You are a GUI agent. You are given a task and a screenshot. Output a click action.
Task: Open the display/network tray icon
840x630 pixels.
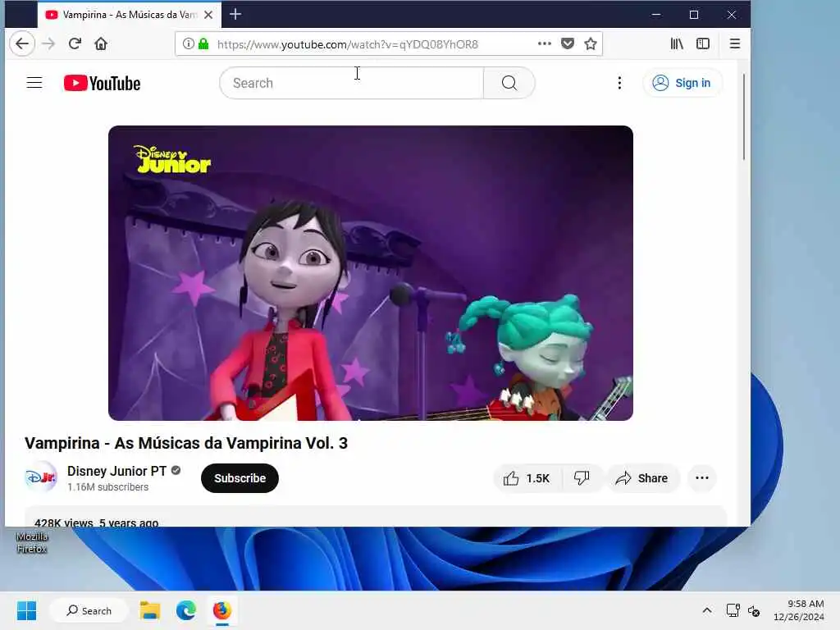point(733,610)
